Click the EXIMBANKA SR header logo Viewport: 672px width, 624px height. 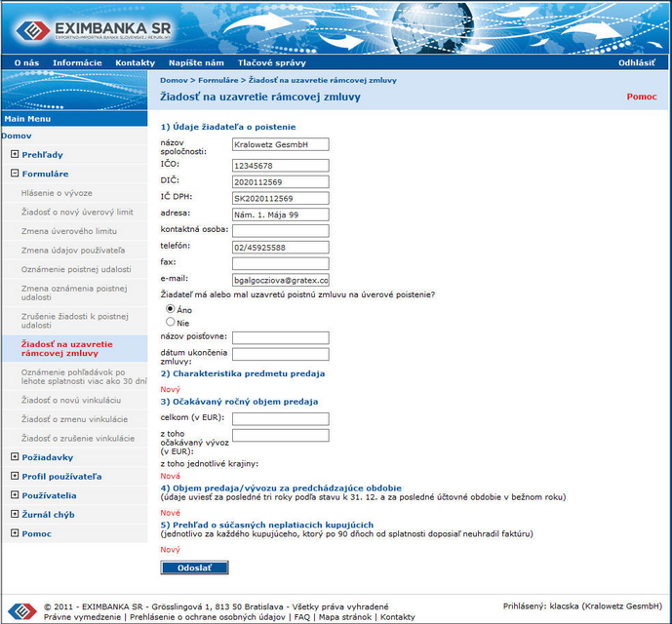click(94, 30)
